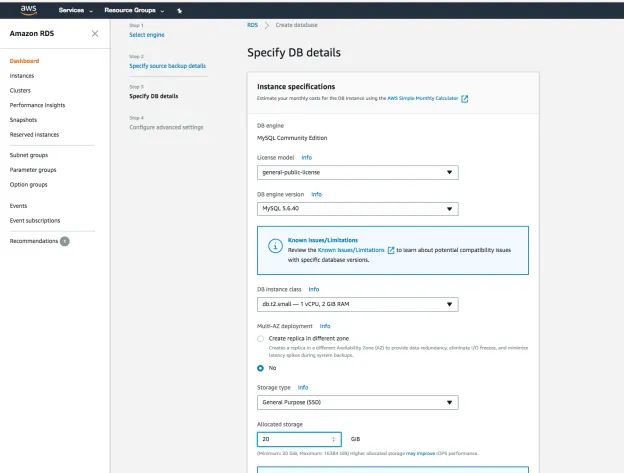The width and height of the screenshot is (624, 473).
Task: Open the DB instance class dropdown
Action: (x=358, y=304)
